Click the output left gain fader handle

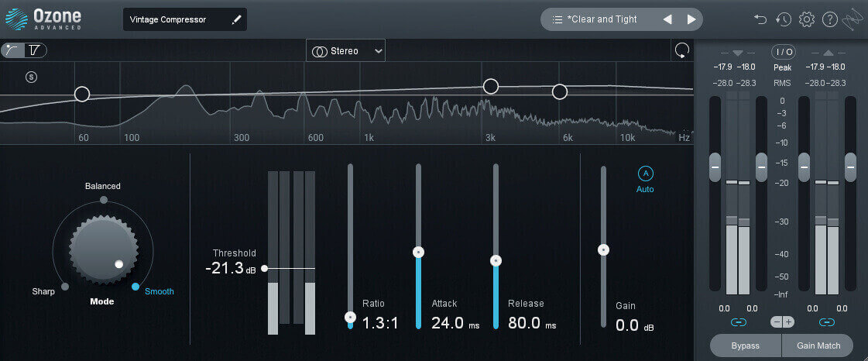coord(804,167)
